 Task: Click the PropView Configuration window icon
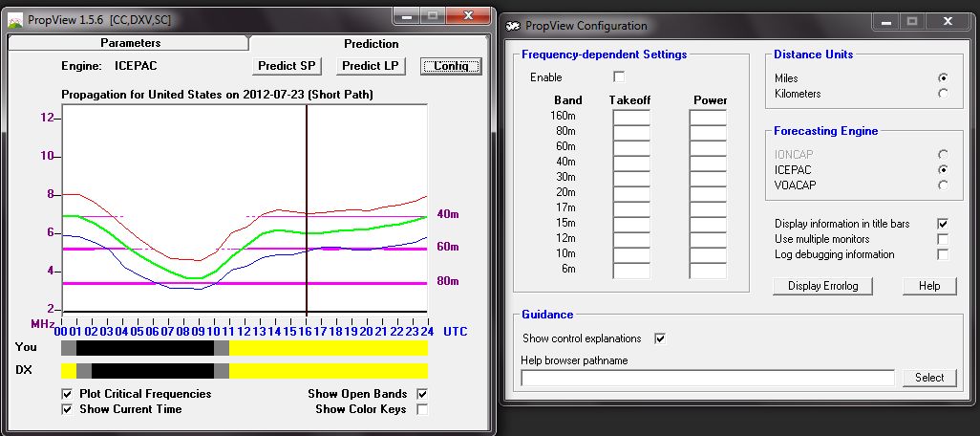513,26
